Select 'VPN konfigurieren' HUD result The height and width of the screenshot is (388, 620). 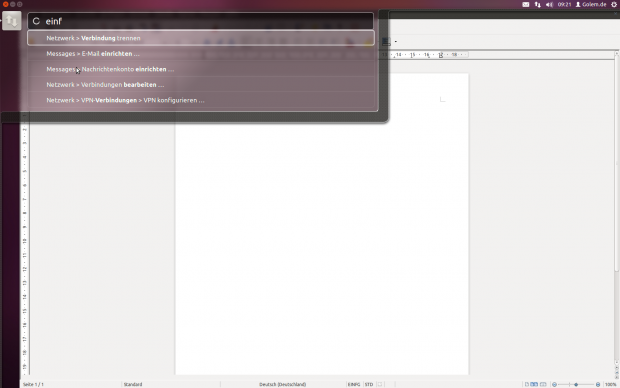[x=201, y=100]
